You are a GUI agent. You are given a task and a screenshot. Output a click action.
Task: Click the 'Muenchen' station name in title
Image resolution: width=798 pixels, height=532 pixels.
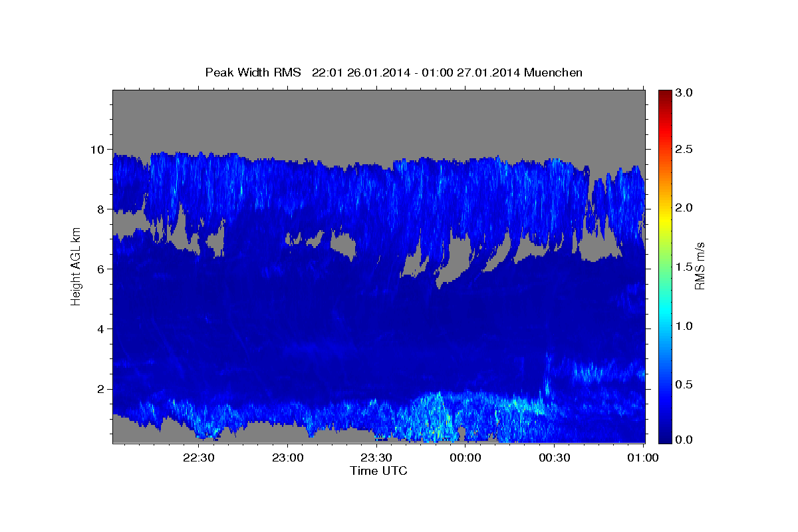tap(555, 72)
